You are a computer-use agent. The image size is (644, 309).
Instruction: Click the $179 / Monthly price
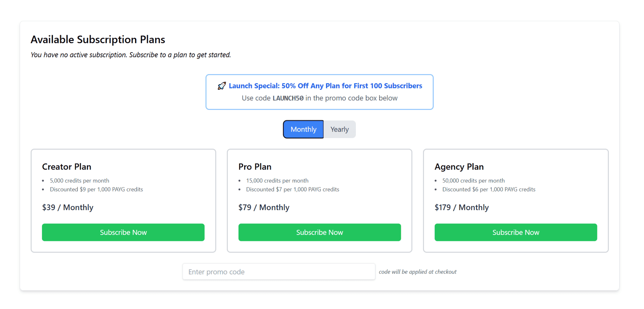click(x=462, y=207)
